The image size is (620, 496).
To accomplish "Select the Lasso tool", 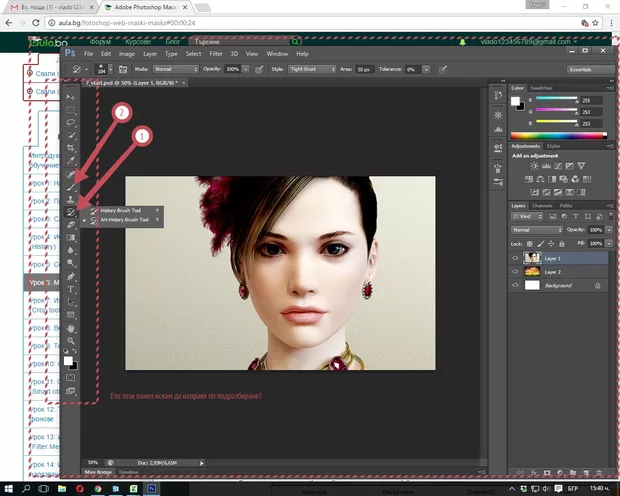I will 71,122.
